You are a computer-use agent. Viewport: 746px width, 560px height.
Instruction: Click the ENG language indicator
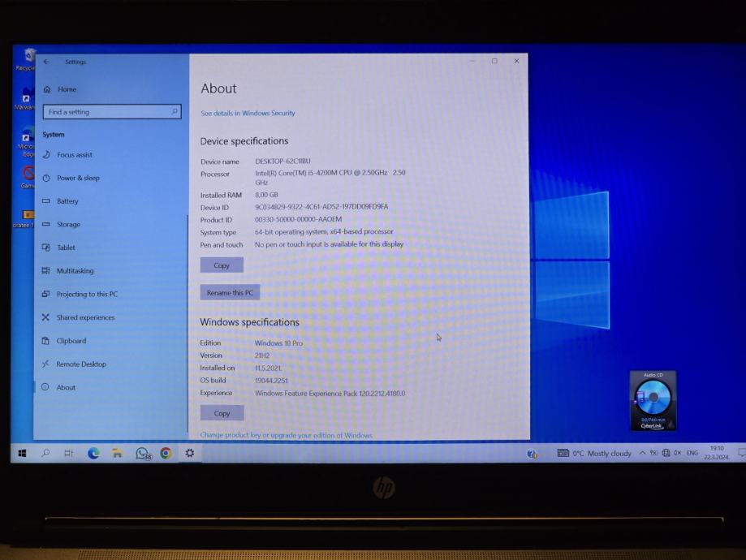point(692,453)
